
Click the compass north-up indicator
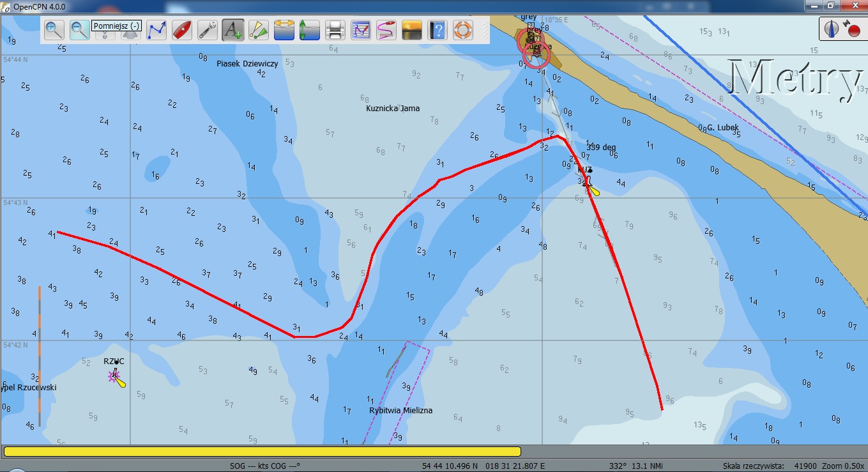(x=832, y=29)
